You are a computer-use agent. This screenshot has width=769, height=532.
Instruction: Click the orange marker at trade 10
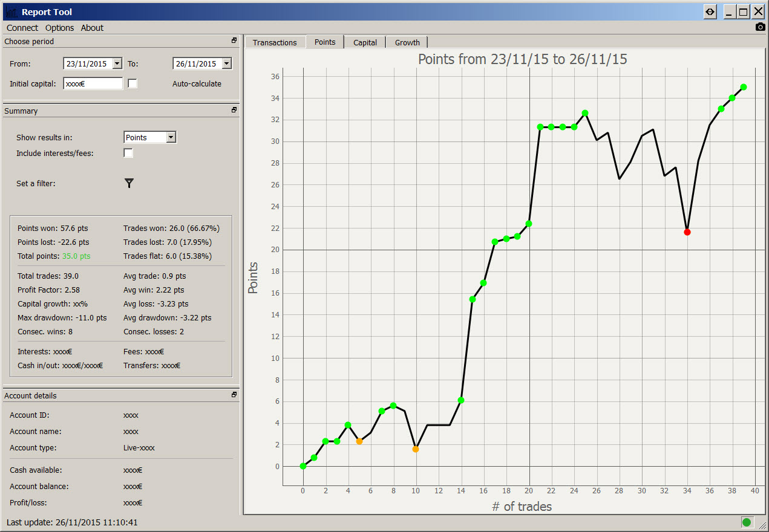[416, 449]
